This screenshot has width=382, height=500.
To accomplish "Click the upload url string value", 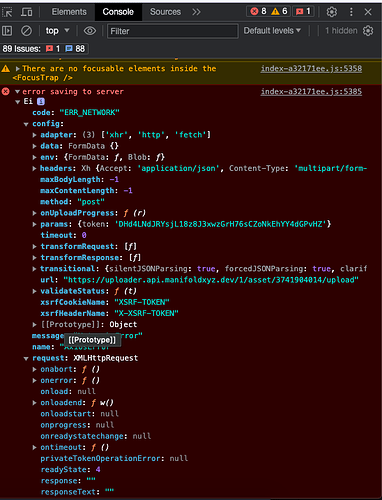I will pyautogui.click(x=211, y=280).
